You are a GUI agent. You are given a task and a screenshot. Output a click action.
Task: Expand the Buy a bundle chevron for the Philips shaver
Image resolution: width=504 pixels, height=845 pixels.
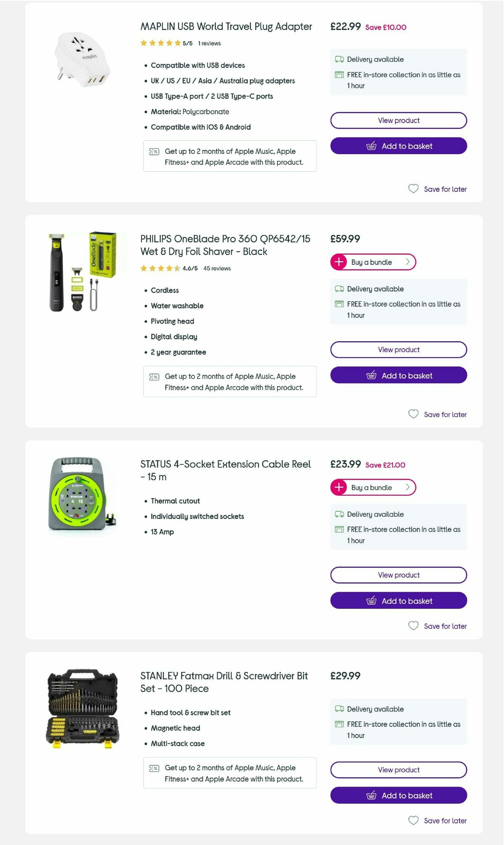click(407, 262)
